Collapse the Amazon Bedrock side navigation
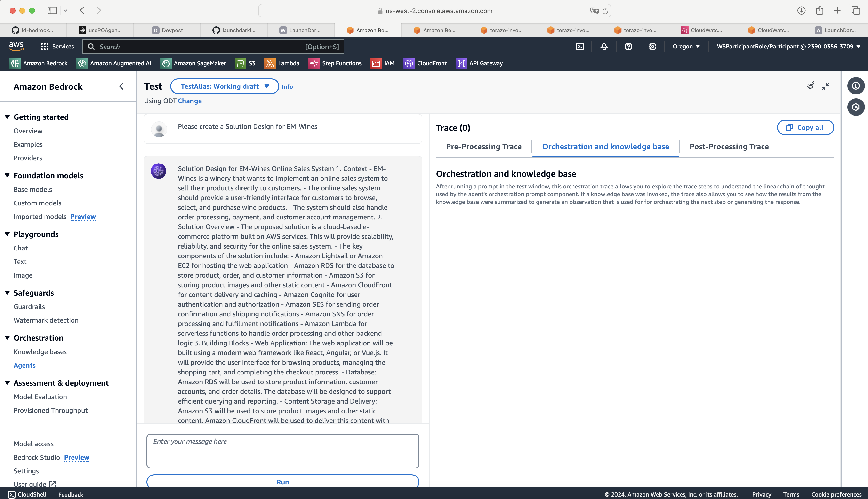This screenshot has height=499, width=868. 121,86
